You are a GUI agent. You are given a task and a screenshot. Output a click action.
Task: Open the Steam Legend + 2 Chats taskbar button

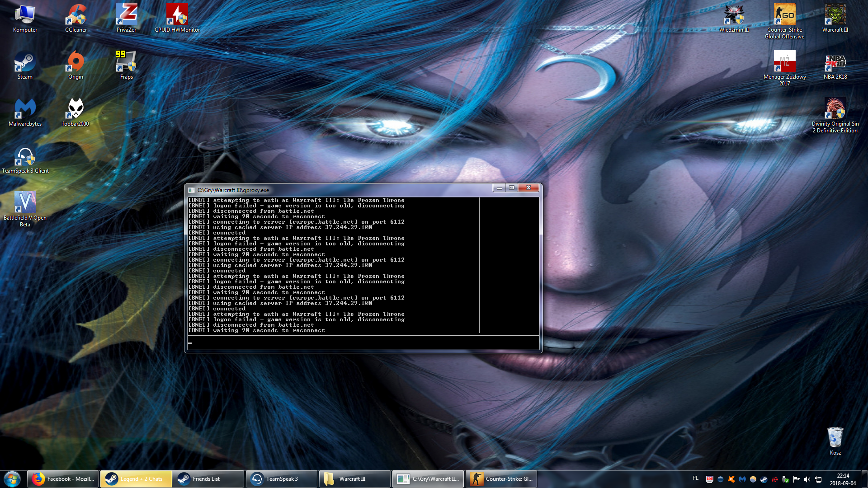click(136, 479)
